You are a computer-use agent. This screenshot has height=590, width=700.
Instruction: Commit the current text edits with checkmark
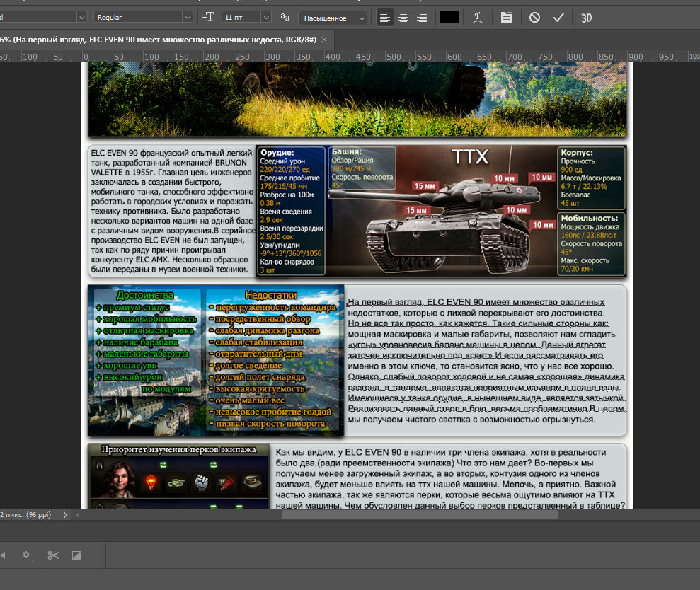click(558, 18)
